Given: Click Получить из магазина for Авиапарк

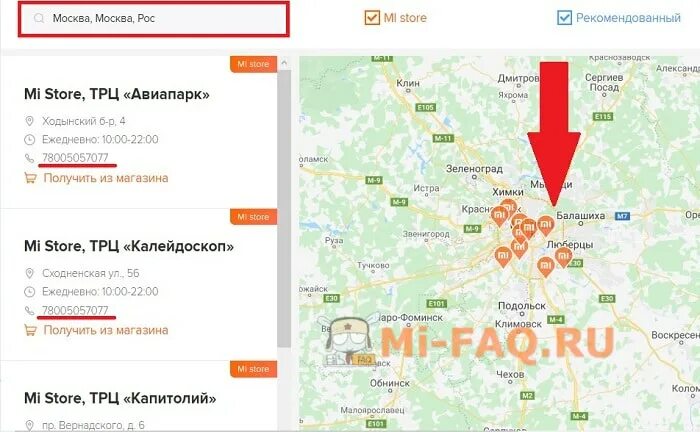Looking at the screenshot, I should pyautogui.click(x=106, y=178).
